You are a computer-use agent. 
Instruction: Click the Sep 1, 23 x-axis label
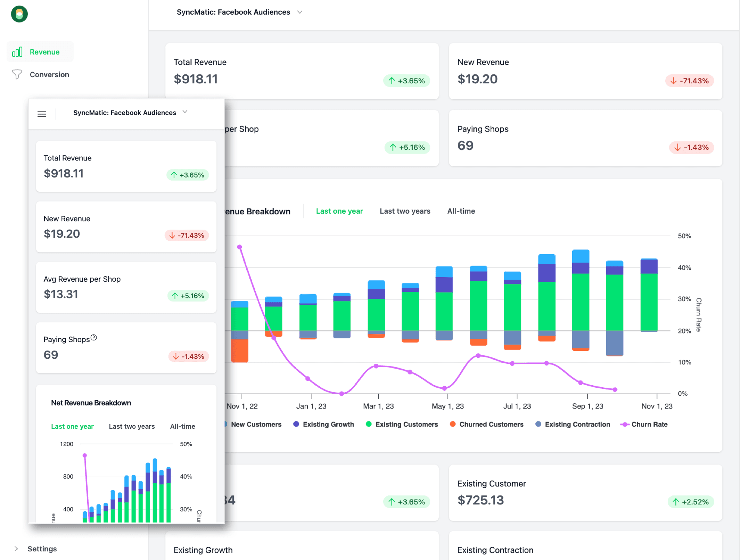pyautogui.click(x=587, y=406)
